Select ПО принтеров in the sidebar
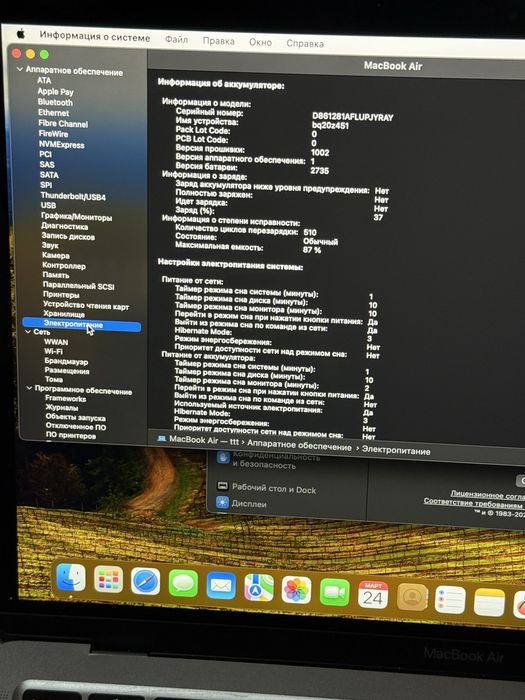 coord(71,435)
